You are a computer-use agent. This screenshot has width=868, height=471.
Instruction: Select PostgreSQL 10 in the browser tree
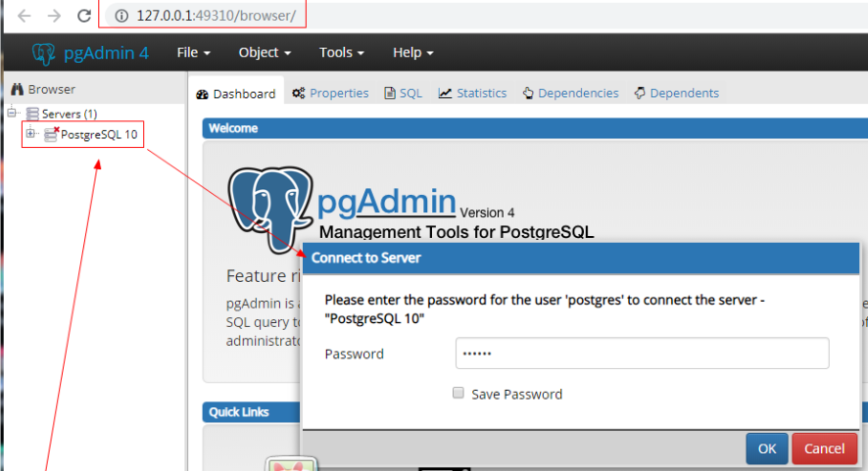pos(99,134)
